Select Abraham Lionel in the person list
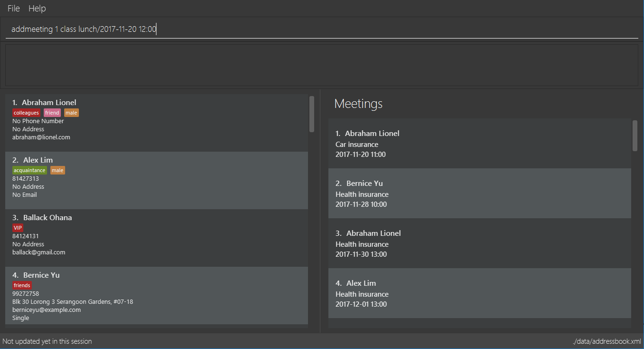Image resolution: width=644 pixels, height=349 pixels. pos(156,123)
